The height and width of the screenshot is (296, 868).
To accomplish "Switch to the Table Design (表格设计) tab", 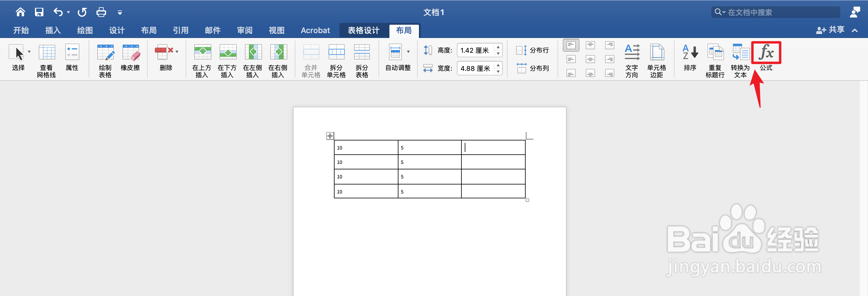I will click(363, 30).
